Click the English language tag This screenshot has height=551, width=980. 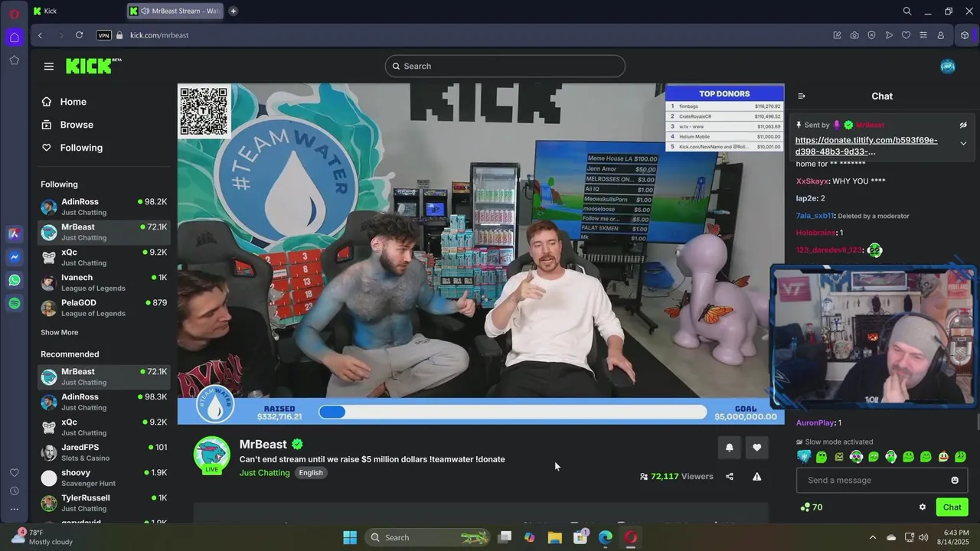tap(311, 473)
